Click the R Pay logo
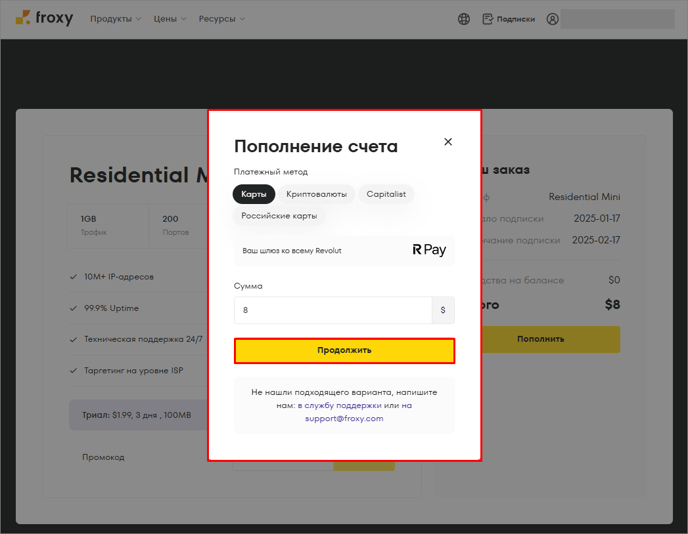The width and height of the screenshot is (688, 534). [429, 250]
